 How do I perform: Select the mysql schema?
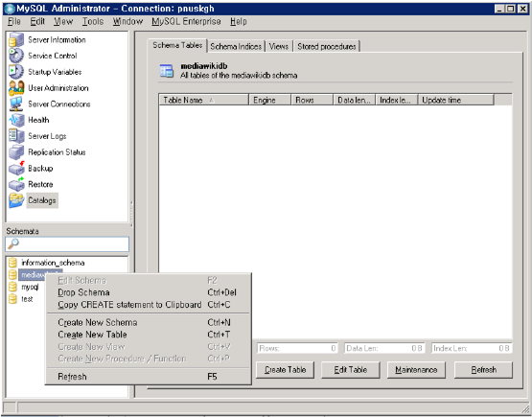[x=30, y=287]
